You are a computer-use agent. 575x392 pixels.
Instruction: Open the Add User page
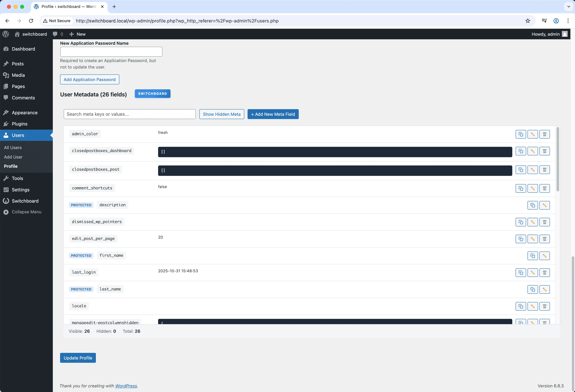tap(13, 157)
